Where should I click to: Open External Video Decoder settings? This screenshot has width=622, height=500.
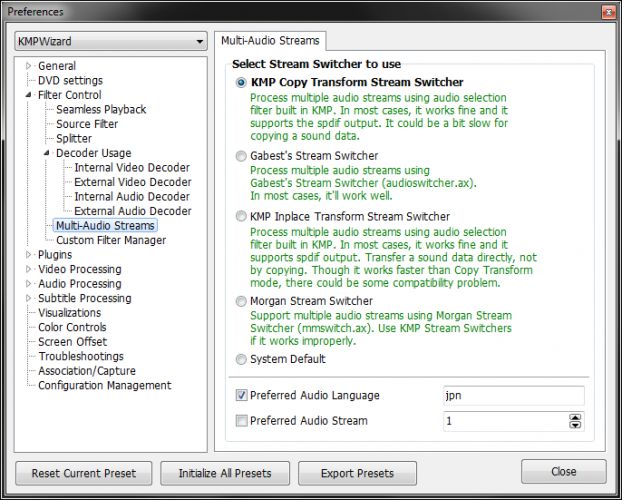133,182
